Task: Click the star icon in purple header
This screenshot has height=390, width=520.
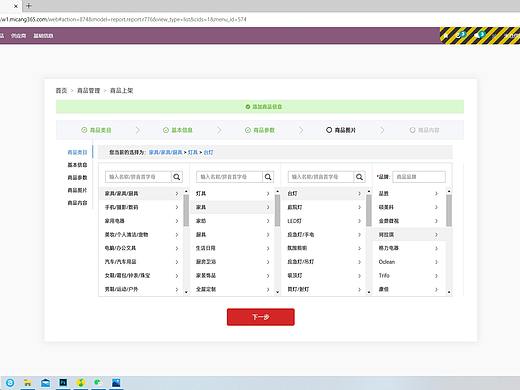Action: pyautogui.click(x=446, y=36)
